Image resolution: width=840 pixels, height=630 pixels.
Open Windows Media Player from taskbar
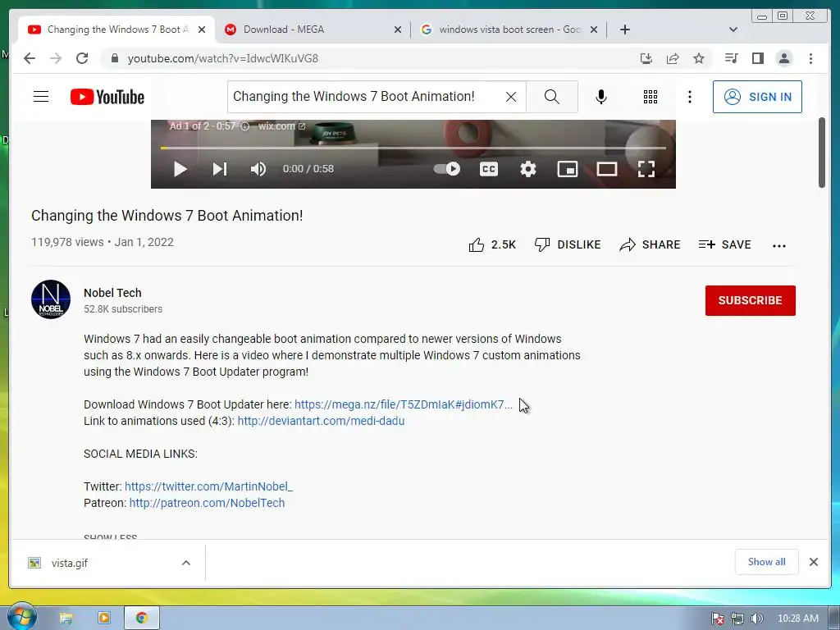pyautogui.click(x=104, y=619)
